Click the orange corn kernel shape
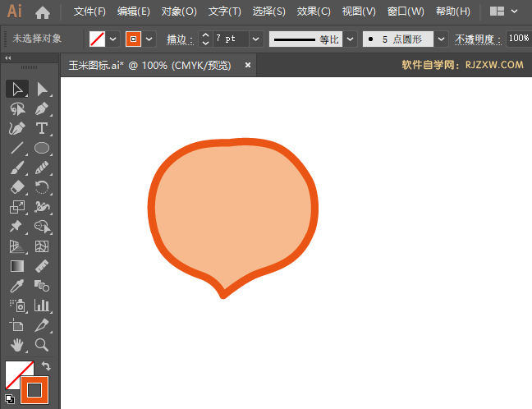 click(x=233, y=217)
